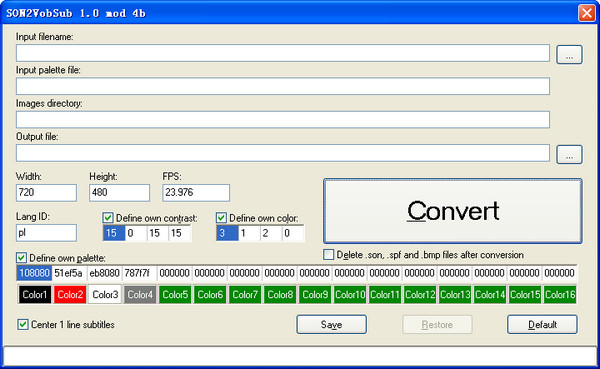The width and height of the screenshot is (600, 369).
Task: Toggle Define own contrast checkbox
Action: click(108, 218)
